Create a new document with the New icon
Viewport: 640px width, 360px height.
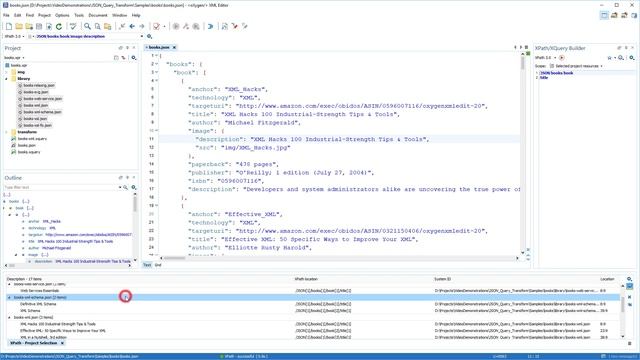(9, 26)
